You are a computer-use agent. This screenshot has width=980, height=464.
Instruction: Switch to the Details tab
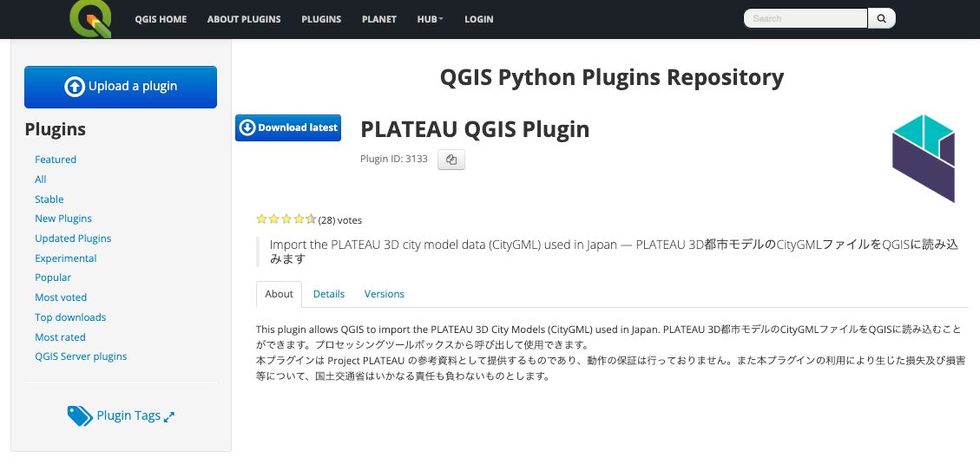(329, 294)
